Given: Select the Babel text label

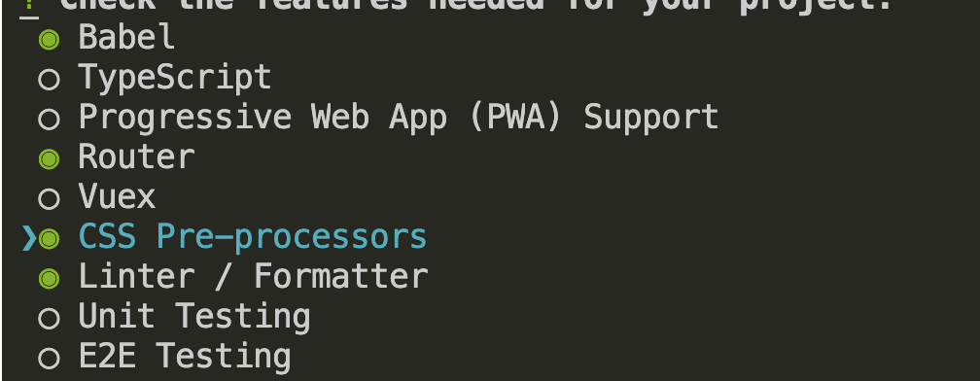Looking at the screenshot, I should (x=126, y=37).
